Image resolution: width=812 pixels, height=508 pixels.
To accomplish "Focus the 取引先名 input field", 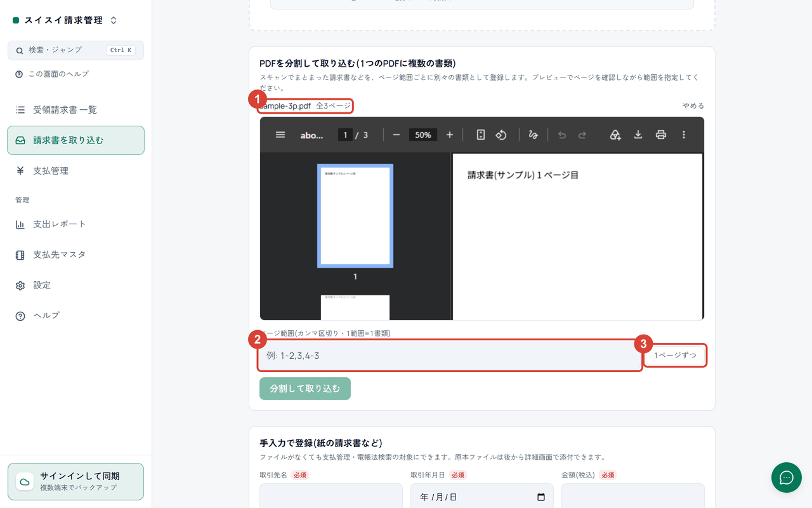I will (x=331, y=497).
